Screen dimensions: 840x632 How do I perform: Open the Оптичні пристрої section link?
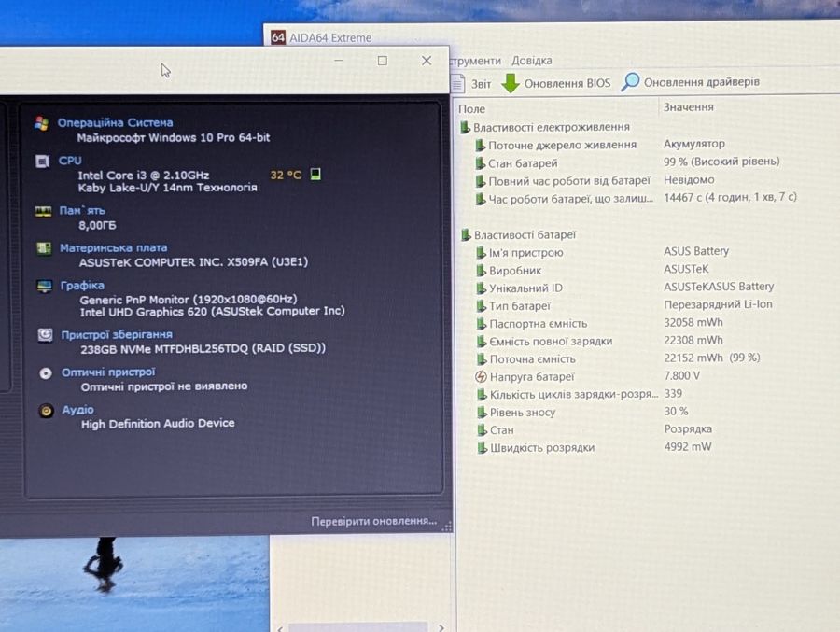[107, 372]
